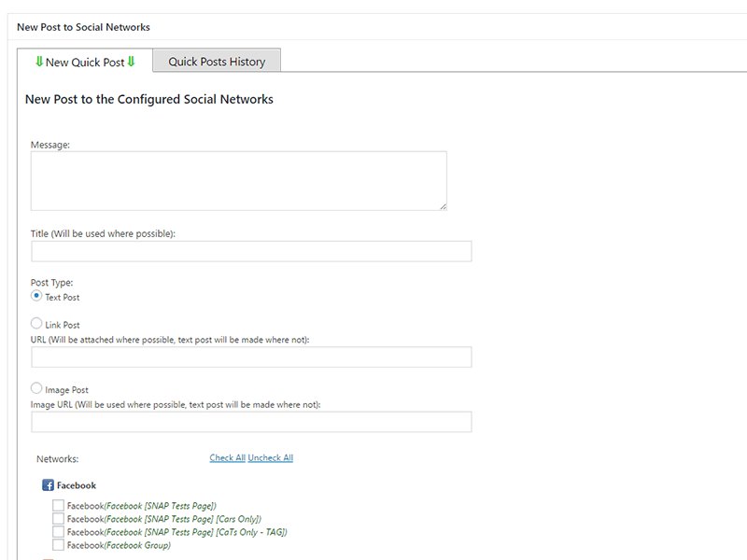Click the Image URL input field

(251, 422)
